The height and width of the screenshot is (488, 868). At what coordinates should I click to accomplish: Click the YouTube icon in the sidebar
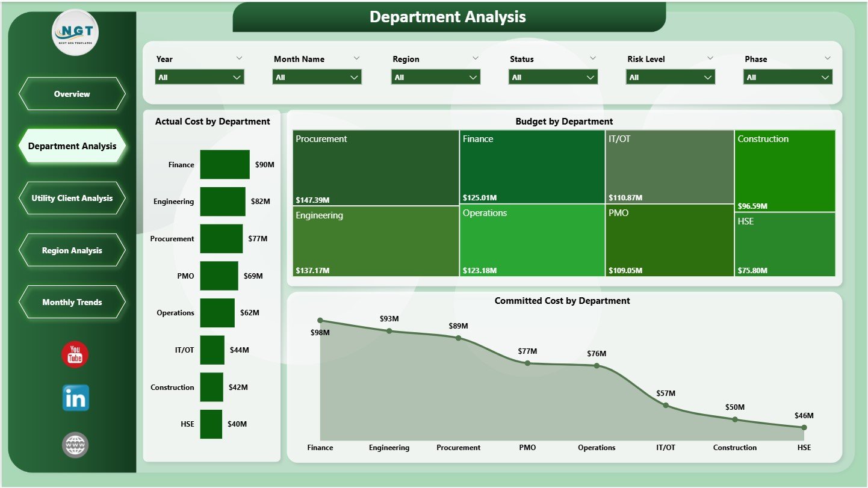75,355
